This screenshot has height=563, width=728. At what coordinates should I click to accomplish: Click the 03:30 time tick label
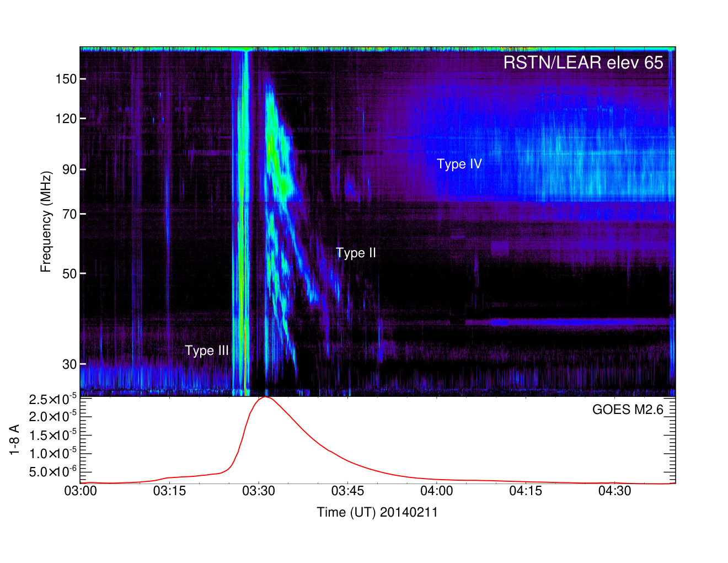tap(259, 491)
